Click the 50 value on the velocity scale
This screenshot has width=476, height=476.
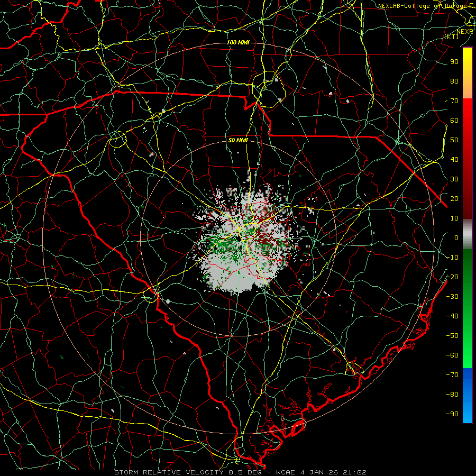click(454, 140)
